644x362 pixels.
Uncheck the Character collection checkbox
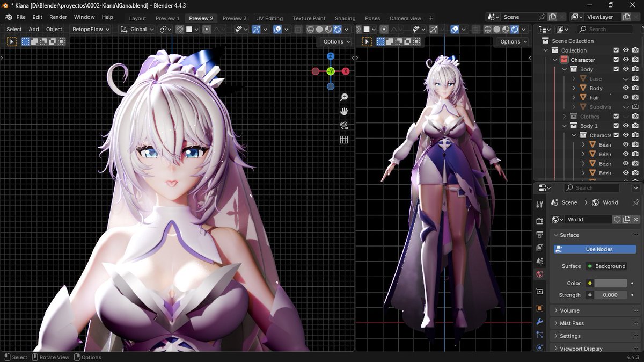coord(616,60)
